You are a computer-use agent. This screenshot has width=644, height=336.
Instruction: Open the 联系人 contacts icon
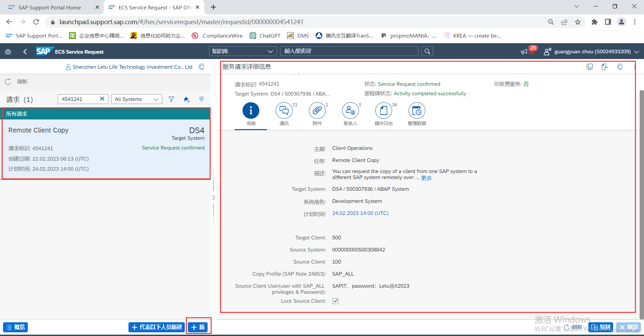(350, 111)
